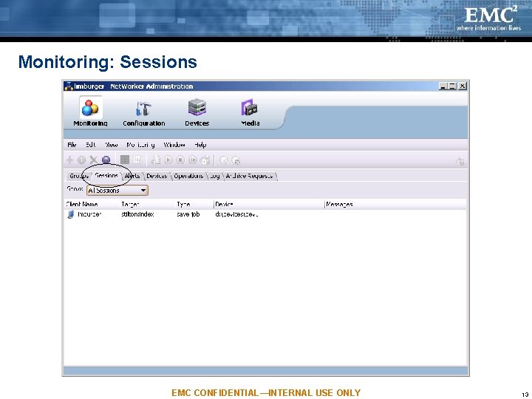The height and width of the screenshot is (399, 532).
Task: Select the device path cell in first row
Action: tap(237, 214)
